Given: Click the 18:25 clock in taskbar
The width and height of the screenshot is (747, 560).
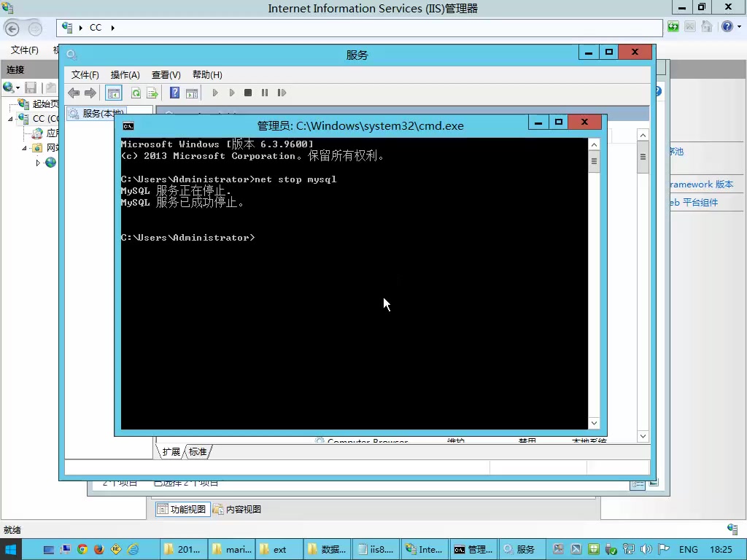Looking at the screenshot, I should [721, 550].
